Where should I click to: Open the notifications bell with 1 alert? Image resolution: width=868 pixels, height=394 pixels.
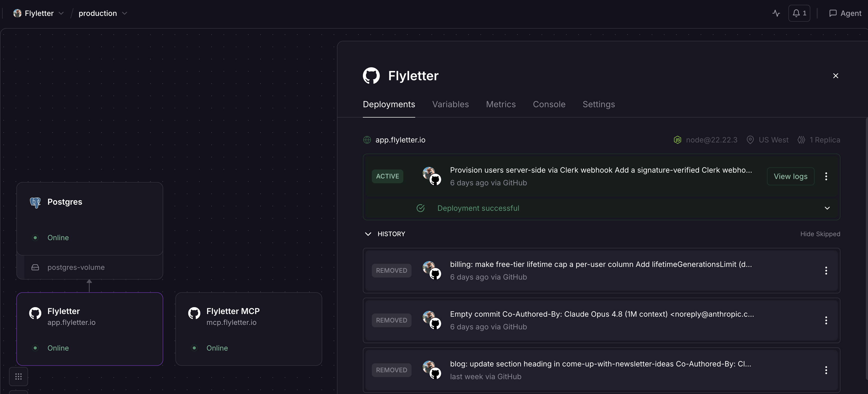(799, 13)
